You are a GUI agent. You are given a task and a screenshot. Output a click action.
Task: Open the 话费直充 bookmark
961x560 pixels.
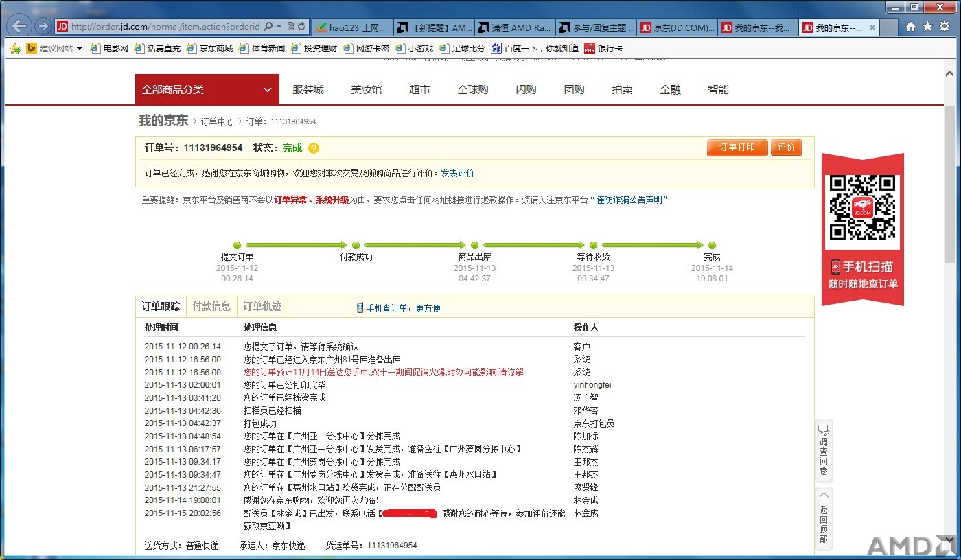click(x=158, y=49)
